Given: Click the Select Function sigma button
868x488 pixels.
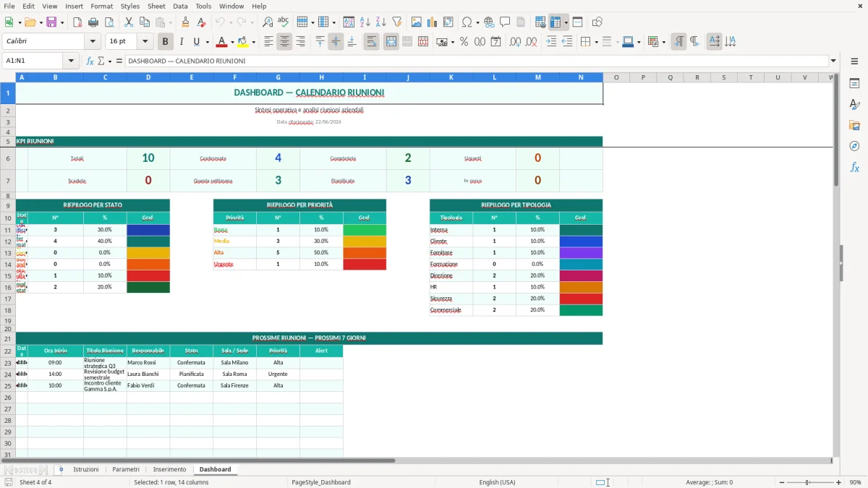Looking at the screenshot, I should click(x=101, y=61).
